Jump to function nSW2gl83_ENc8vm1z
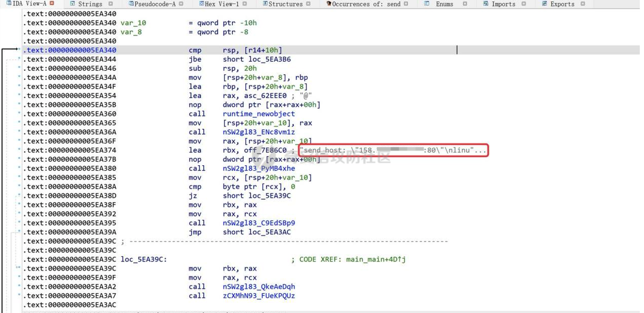This screenshot has width=644, height=313. [259, 132]
